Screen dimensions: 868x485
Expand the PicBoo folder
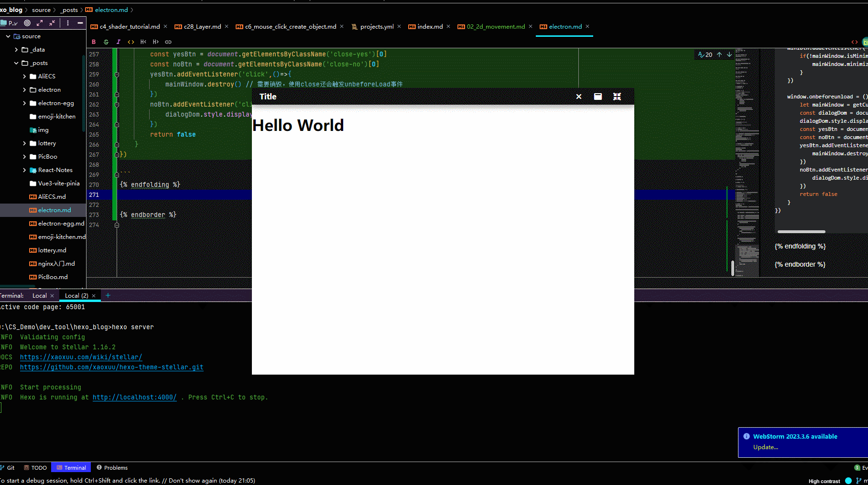click(24, 157)
